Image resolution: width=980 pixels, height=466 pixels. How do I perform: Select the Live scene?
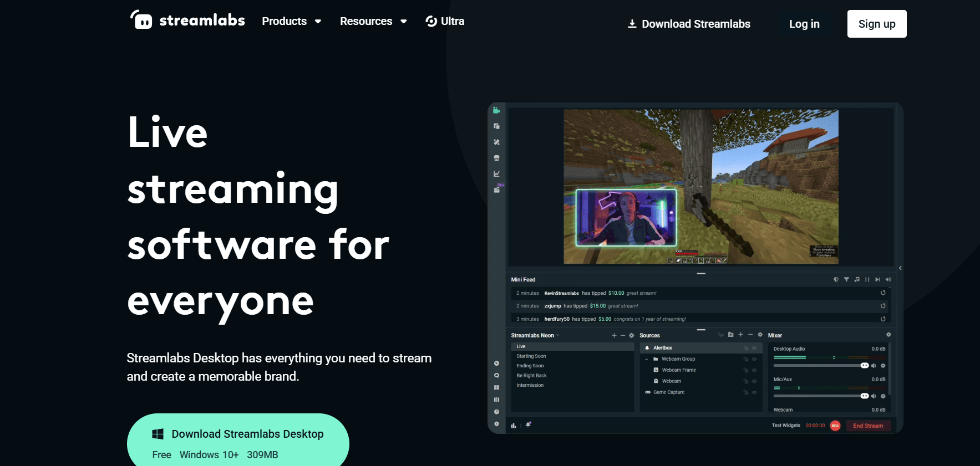point(572,346)
